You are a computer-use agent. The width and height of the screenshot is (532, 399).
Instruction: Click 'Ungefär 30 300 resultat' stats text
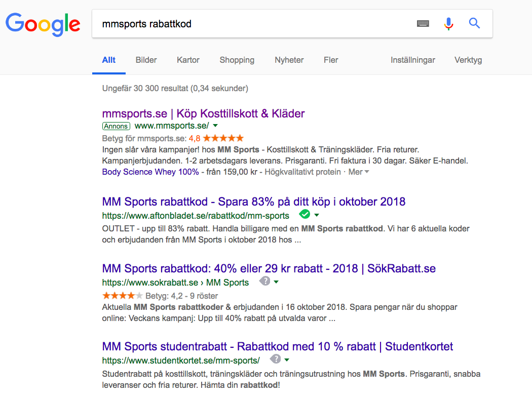point(175,89)
